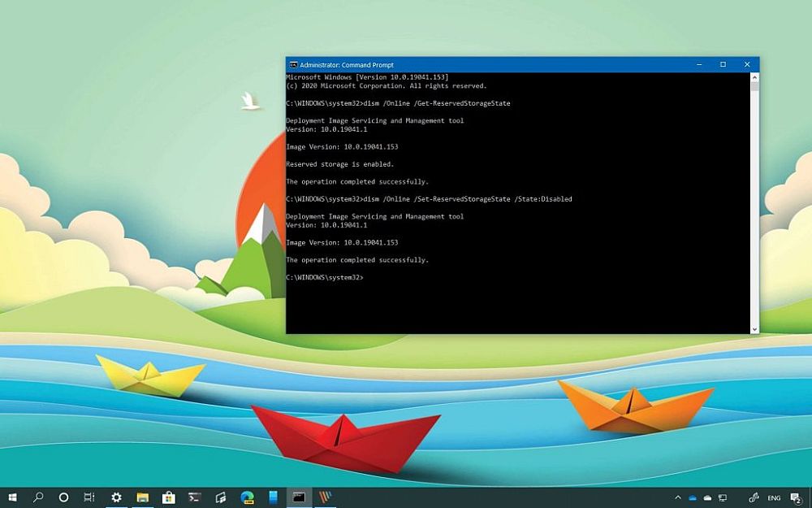
Task: Click the Set-ReservedStorageState /State:Disabled command
Action: click(x=429, y=199)
